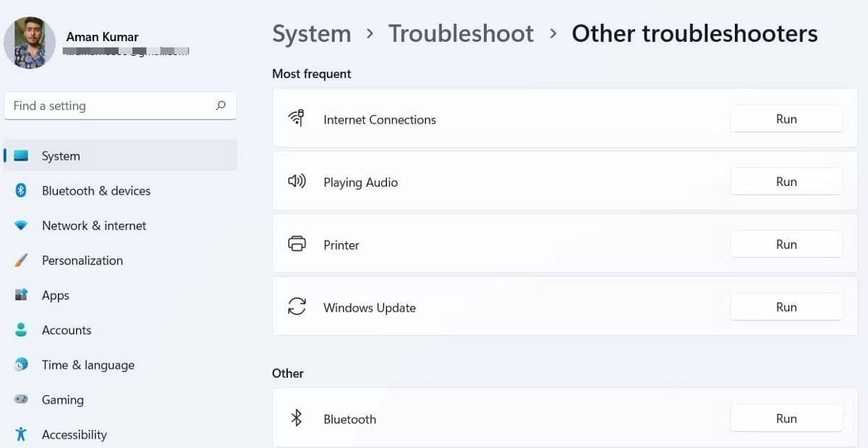Click the Time & language globe icon

coord(21,365)
